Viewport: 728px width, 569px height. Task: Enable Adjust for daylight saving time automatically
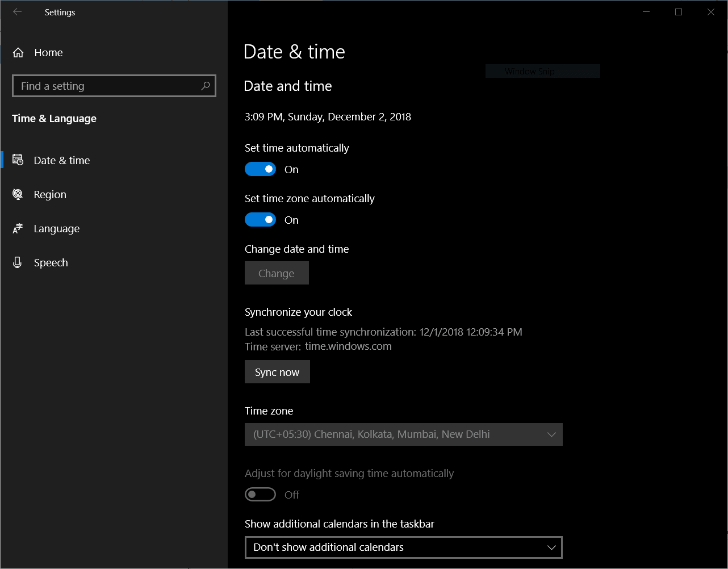click(x=260, y=494)
